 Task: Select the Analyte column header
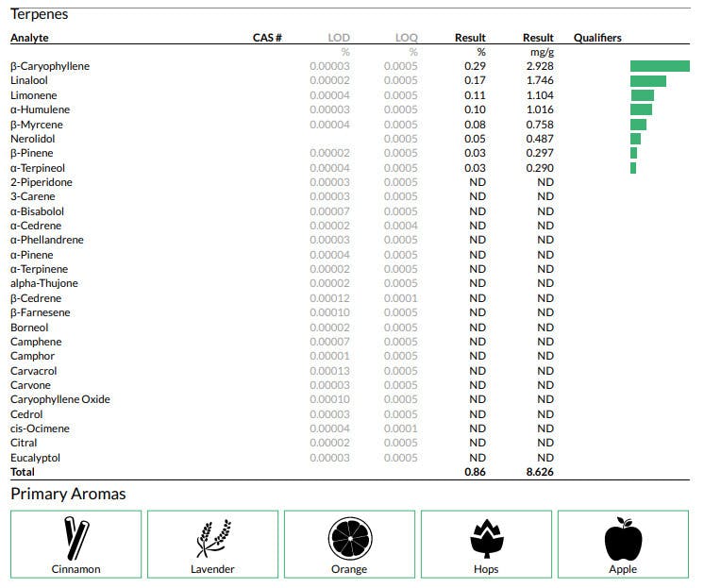(x=29, y=38)
